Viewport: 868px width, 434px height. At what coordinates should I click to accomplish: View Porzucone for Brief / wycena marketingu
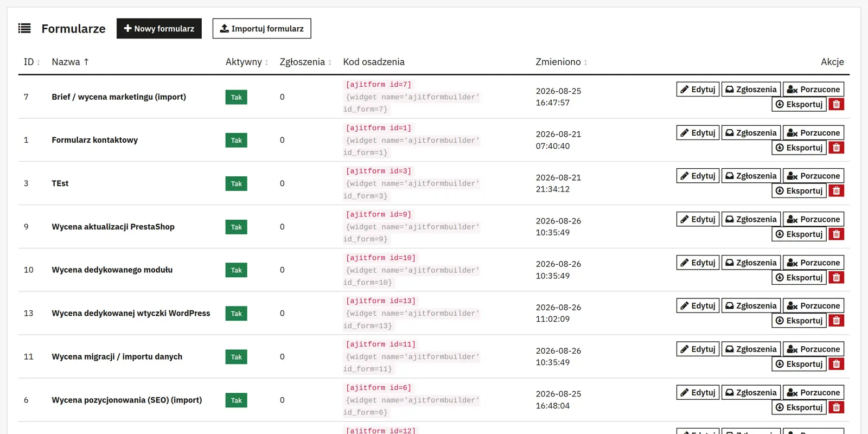[x=814, y=90]
